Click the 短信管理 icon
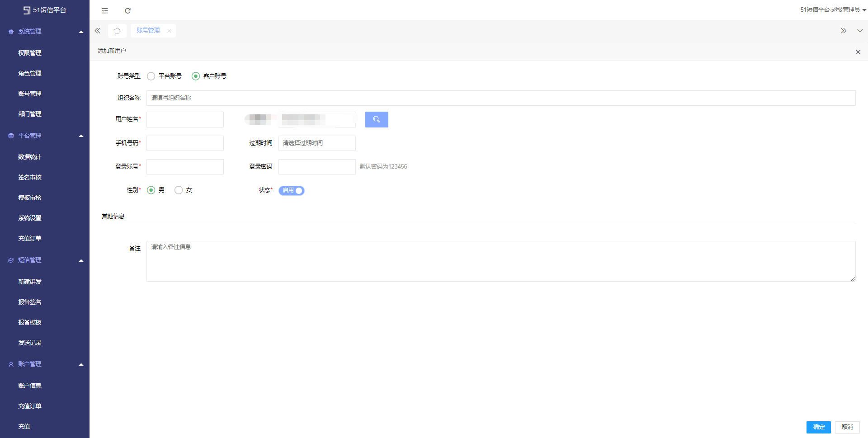 click(11, 260)
